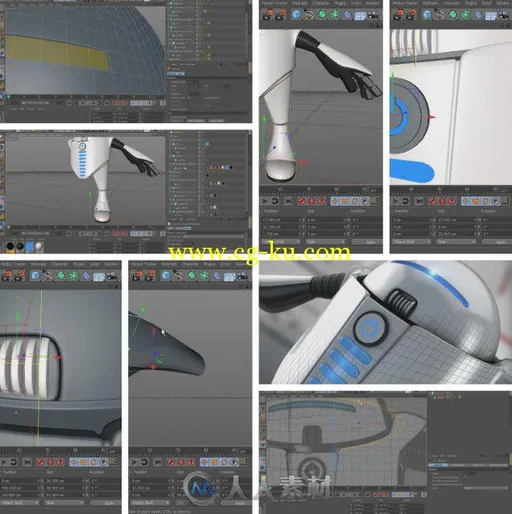The width and height of the screenshot is (512, 514).
Task: Open Object (Rel) dropdown in vent grille view
Action: 19,503
